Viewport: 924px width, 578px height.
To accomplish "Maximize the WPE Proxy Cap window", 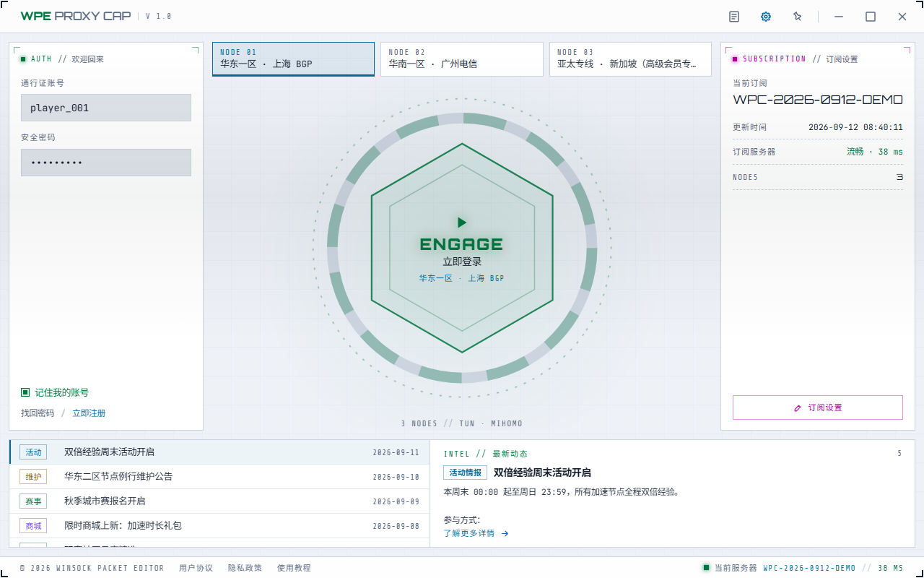I will pos(871,17).
